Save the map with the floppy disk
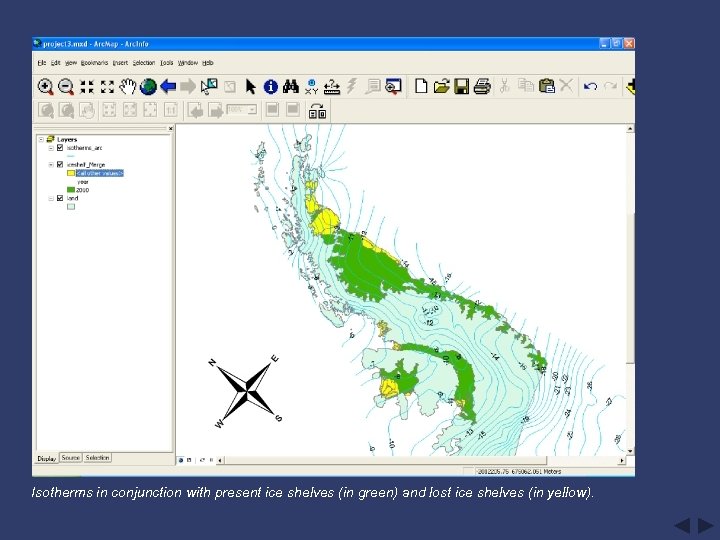This screenshot has width=720, height=540. click(461, 86)
